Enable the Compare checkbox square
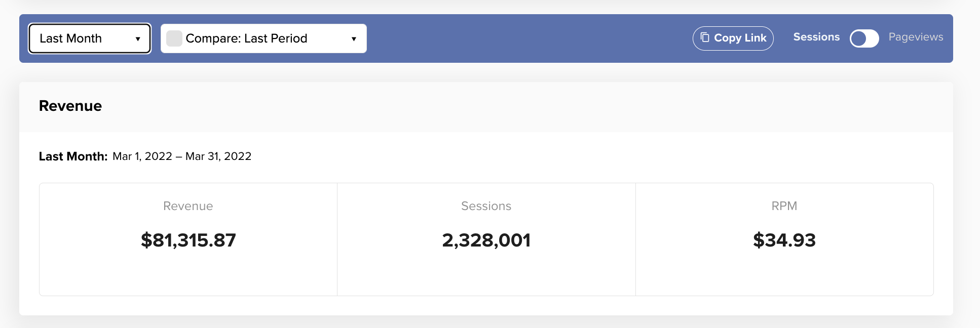The height and width of the screenshot is (328, 980). coord(174,38)
